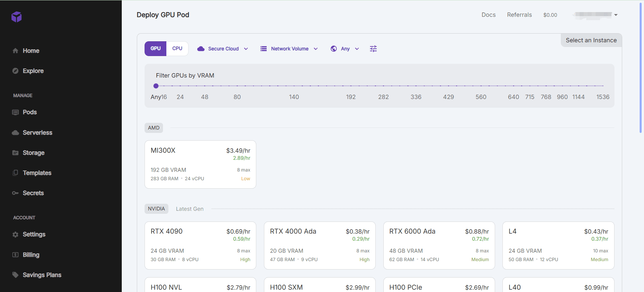This screenshot has height=292, width=644.
Task: Open the Secrets page
Action: [x=33, y=193]
